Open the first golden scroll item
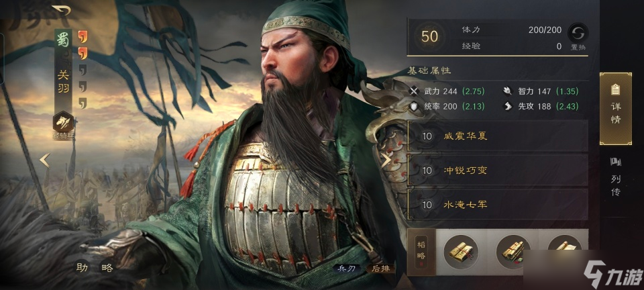The image size is (644, 290). 460,252
